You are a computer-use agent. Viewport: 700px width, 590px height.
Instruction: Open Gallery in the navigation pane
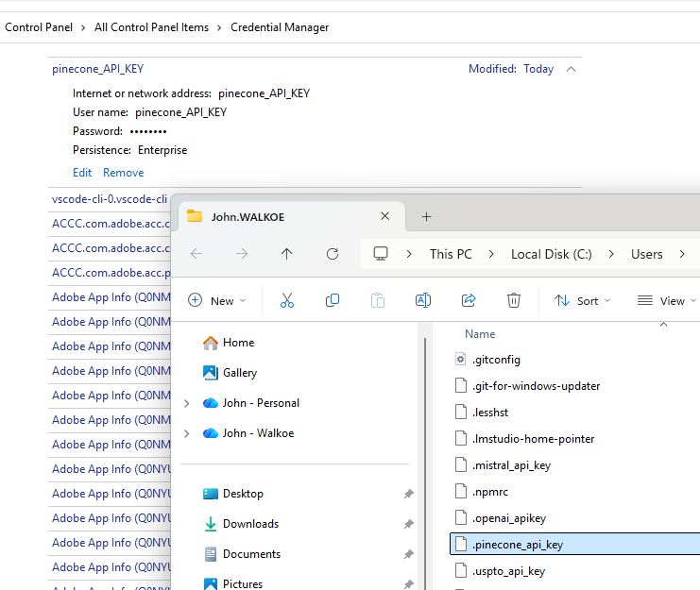click(230, 372)
